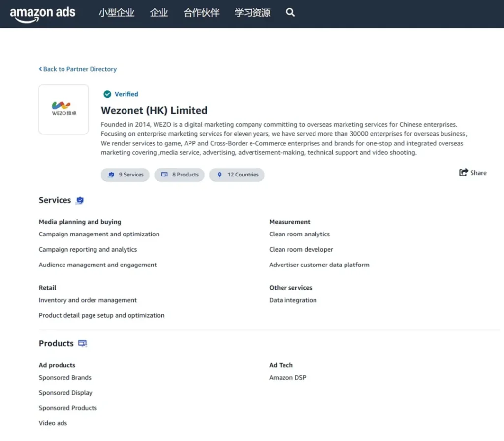Viewport: 504px width, 441px height.
Task: Click the Measurement heading
Action: pyautogui.click(x=289, y=222)
